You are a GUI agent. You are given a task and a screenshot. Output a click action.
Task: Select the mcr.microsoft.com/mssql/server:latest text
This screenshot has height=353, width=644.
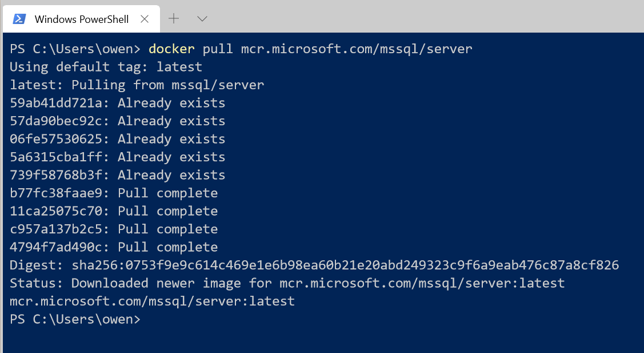point(151,301)
